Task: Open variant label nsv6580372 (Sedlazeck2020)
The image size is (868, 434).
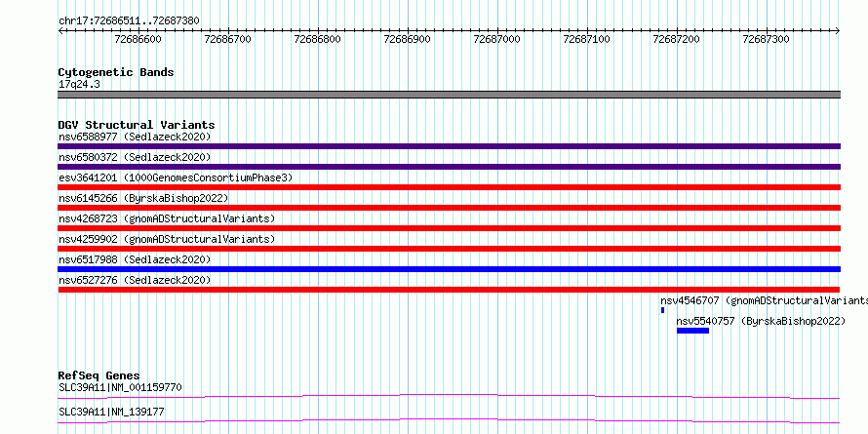Action: click(x=135, y=157)
